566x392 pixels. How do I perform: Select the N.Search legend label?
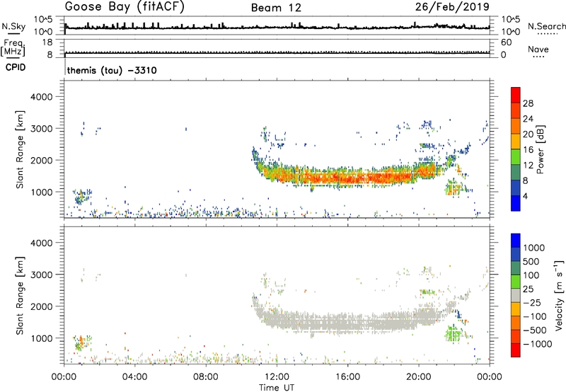(x=546, y=26)
